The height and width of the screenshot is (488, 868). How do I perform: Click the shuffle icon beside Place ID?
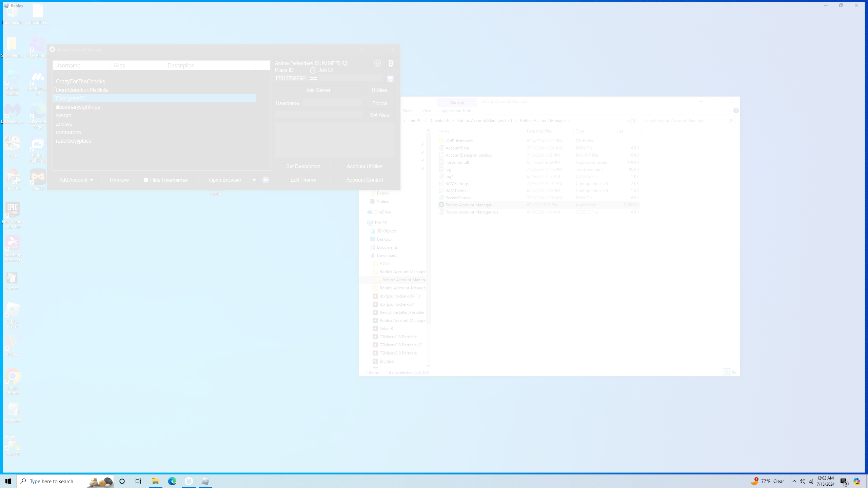click(x=313, y=79)
